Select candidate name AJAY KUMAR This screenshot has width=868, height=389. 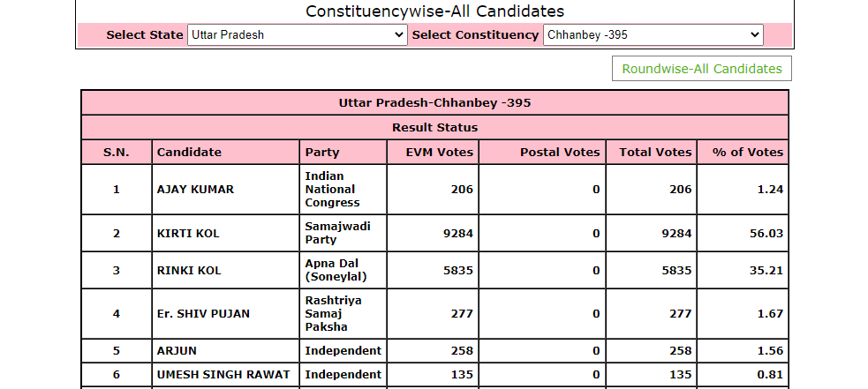195,190
